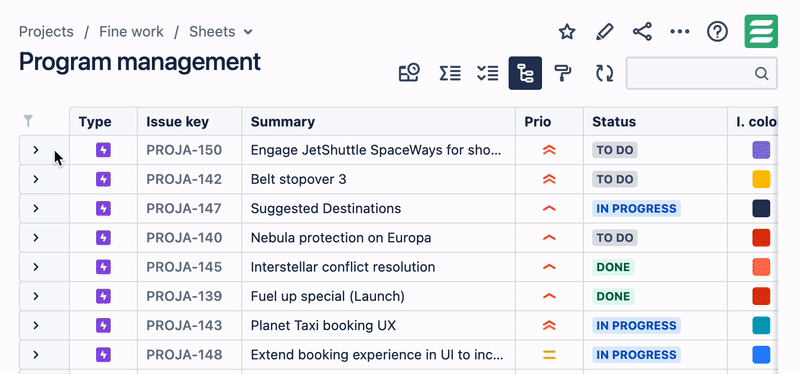Viewport: 800px width, 374px height.
Task: Toggle the hierarchy structure view button
Action: pyautogui.click(x=525, y=73)
